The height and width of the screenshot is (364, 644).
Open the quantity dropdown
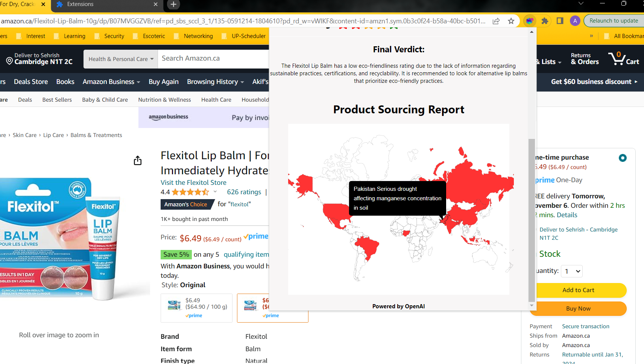(x=572, y=271)
